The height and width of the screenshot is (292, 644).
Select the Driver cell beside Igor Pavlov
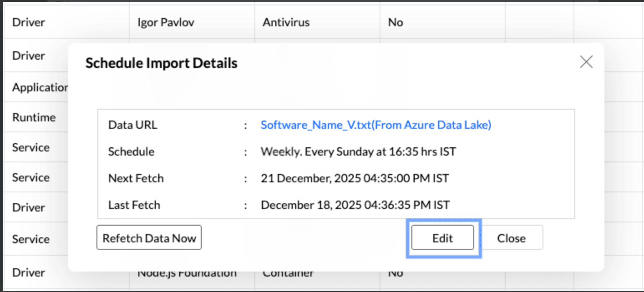28,22
